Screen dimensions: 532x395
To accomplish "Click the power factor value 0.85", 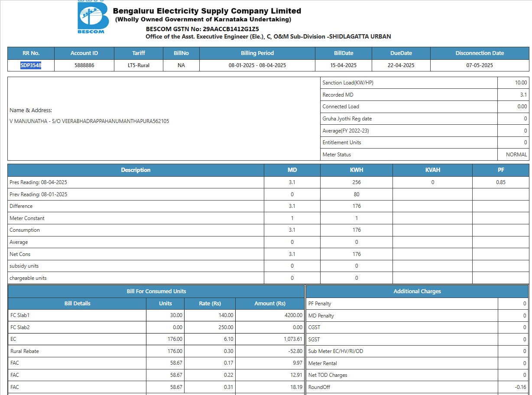I will 501,182.
